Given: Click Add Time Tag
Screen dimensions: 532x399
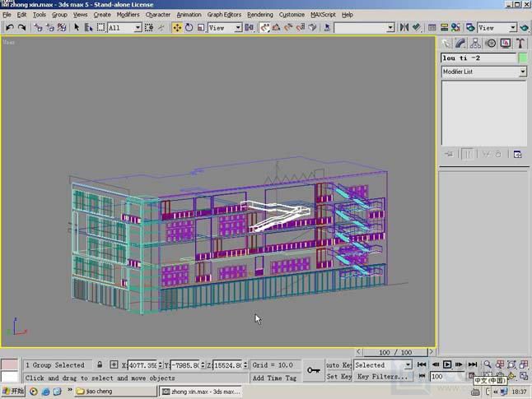Looking at the screenshot, I should (x=274, y=378).
